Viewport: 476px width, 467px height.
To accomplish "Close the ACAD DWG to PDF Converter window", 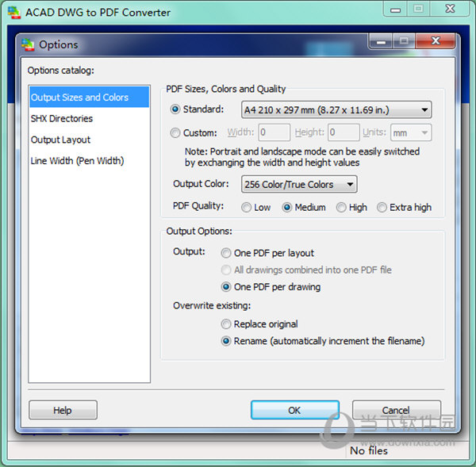I will (x=450, y=9).
